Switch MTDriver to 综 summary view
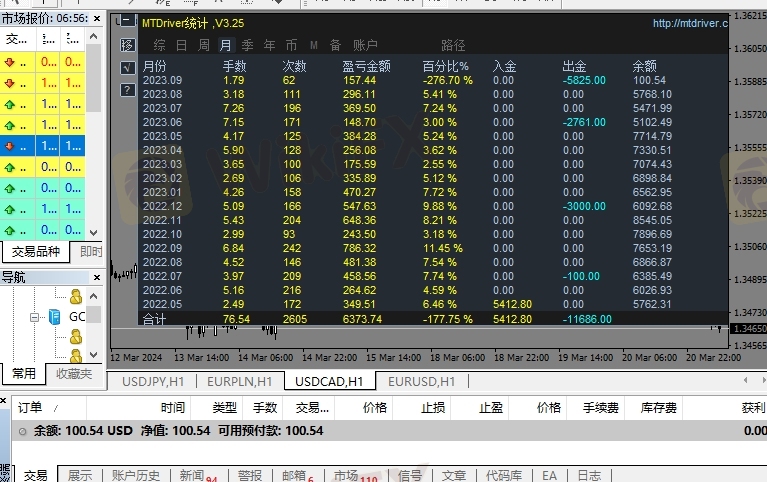Image resolution: width=767 pixels, height=482 pixels. (x=159, y=46)
